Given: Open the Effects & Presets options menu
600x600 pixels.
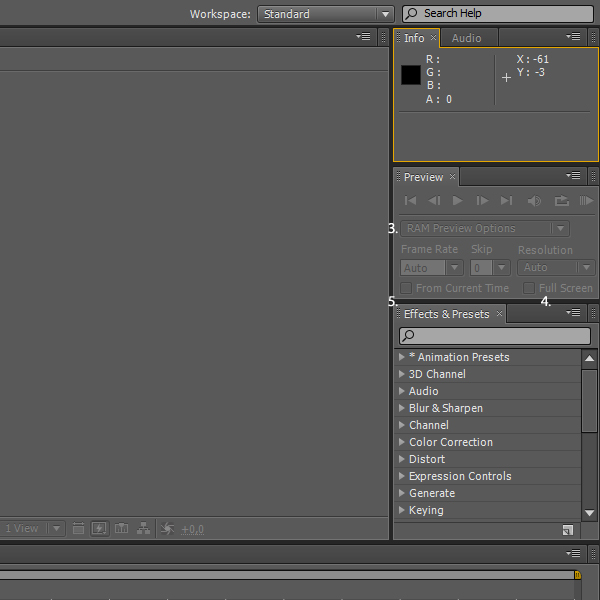Looking at the screenshot, I should 574,312.
